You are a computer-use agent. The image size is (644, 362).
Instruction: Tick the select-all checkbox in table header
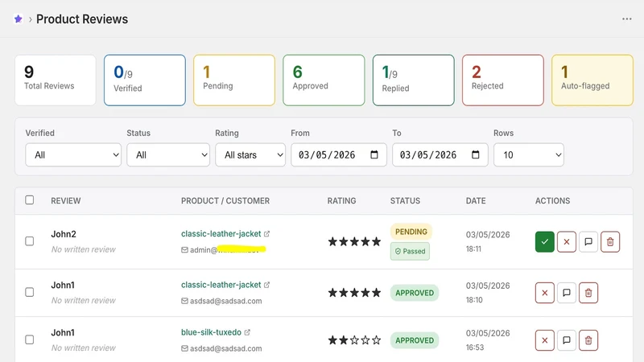(x=30, y=200)
